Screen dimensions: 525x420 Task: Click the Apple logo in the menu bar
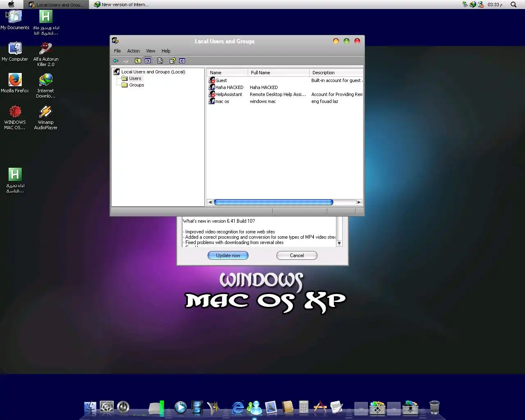[11, 5]
